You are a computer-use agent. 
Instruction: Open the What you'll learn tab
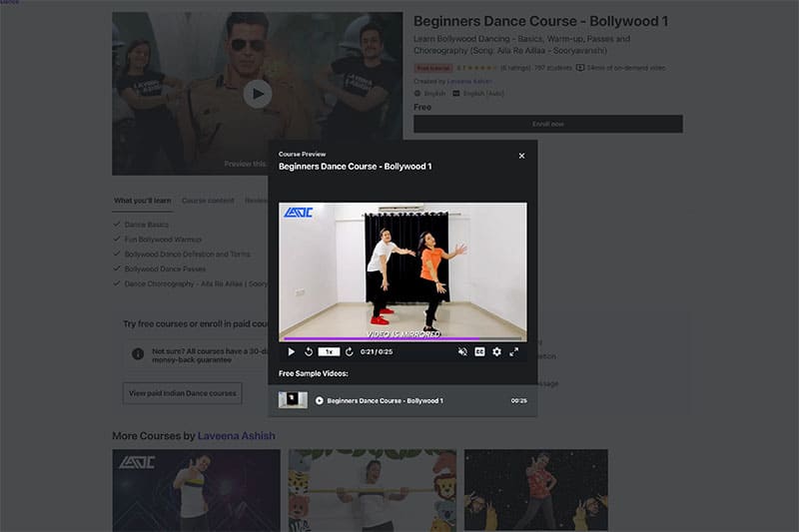(x=142, y=201)
